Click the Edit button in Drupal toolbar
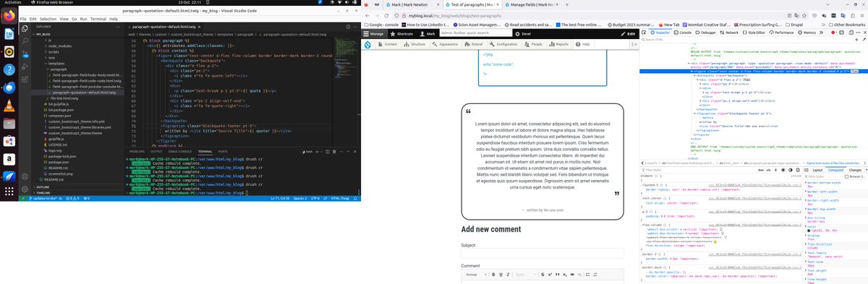Image resolution: width=868 pixels, height=284 pixels. (628, 33)
